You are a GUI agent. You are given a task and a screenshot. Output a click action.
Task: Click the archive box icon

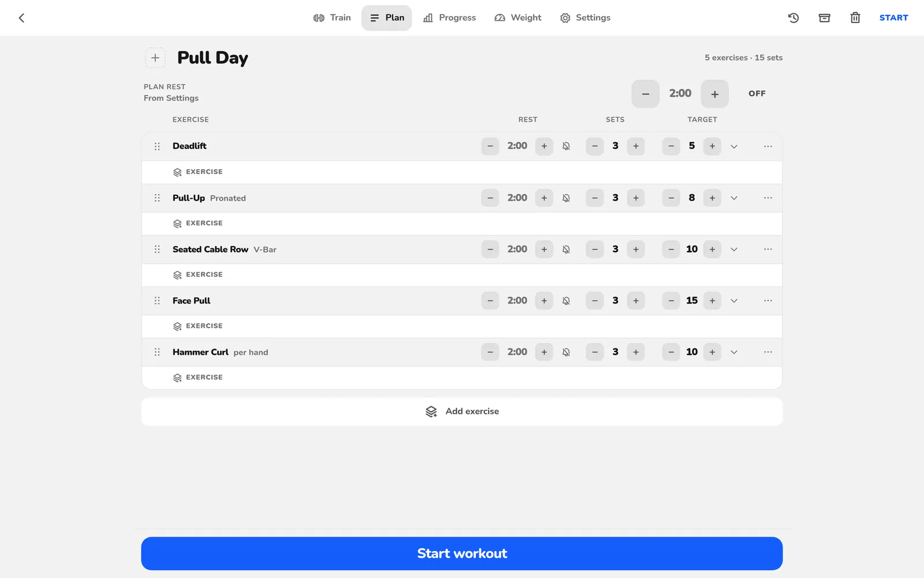click(825, 18)
